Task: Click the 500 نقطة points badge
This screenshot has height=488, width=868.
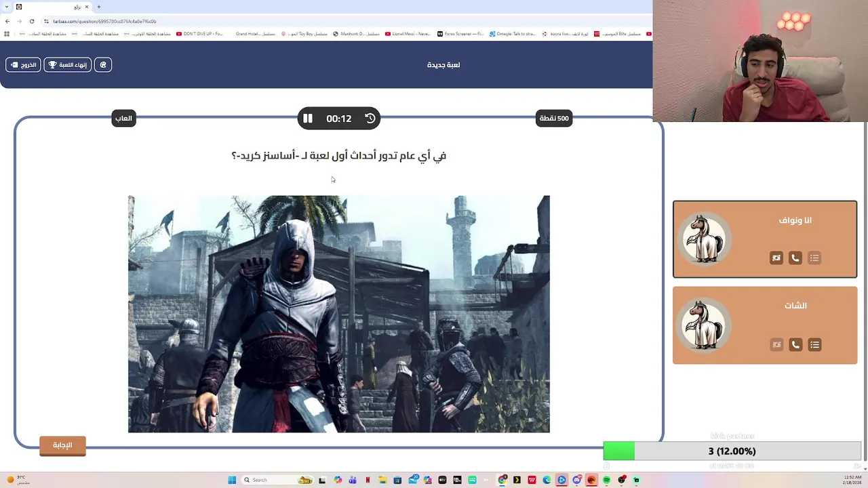Action: pyautogui.click(x=554, y=119)
